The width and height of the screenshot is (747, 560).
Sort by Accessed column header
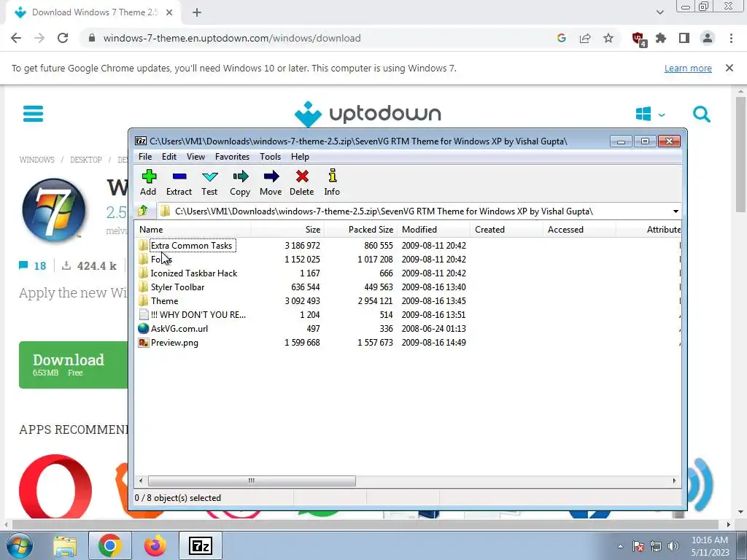(579, 230)
